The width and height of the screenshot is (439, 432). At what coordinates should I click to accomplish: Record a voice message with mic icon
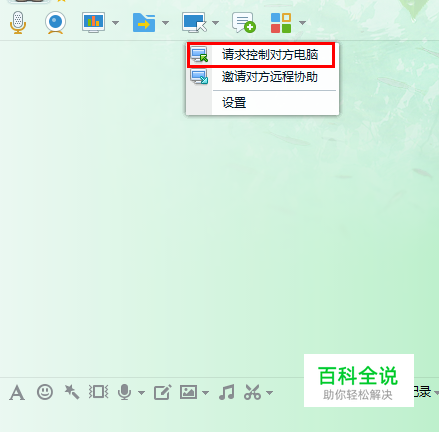[x=124, y=392]
